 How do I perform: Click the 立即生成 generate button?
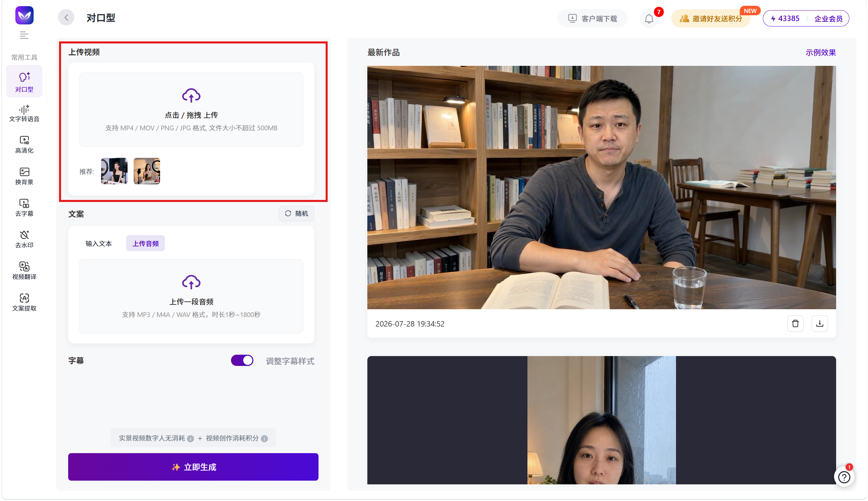tap(193, 467)
